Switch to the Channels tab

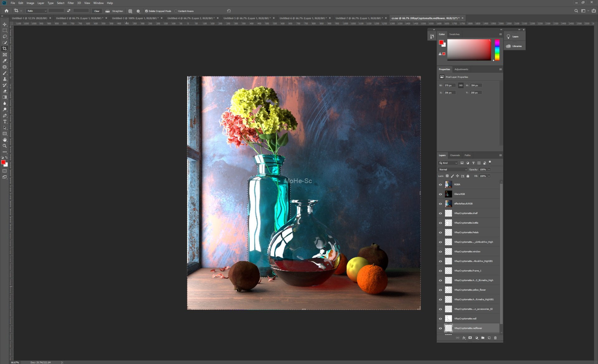point(455,155)
